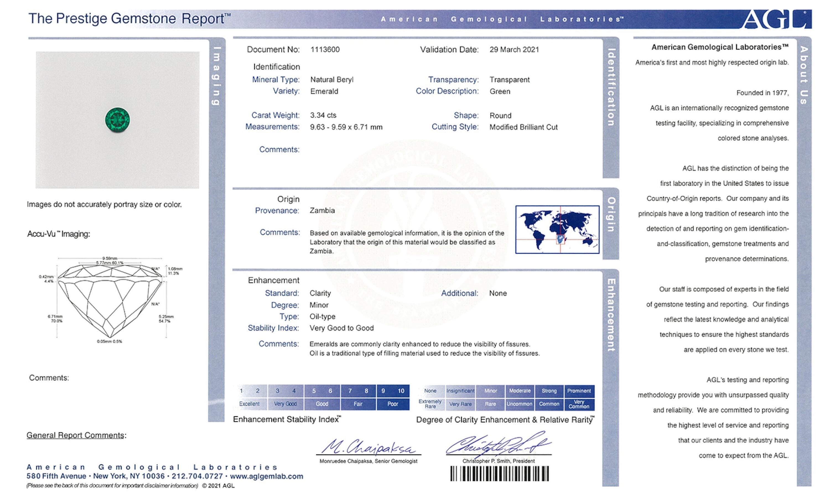This screenshot has height=504, width=830.
Task: Select the vertical Identification tab
Action: (611, 88)
